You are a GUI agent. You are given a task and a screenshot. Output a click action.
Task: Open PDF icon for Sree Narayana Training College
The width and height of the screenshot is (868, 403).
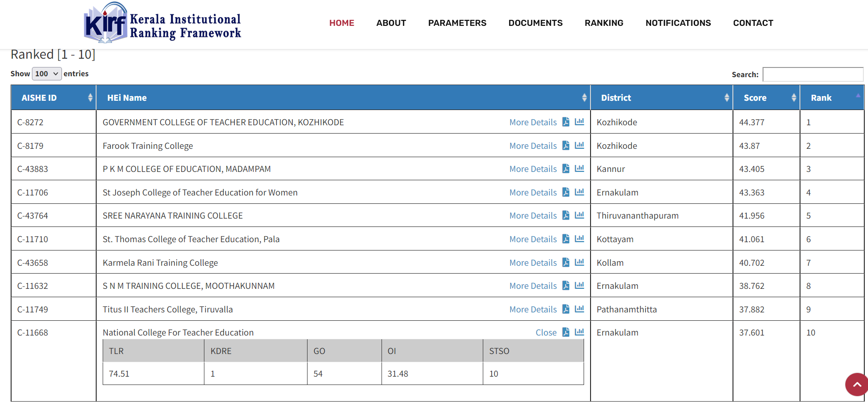pos(566,215)
